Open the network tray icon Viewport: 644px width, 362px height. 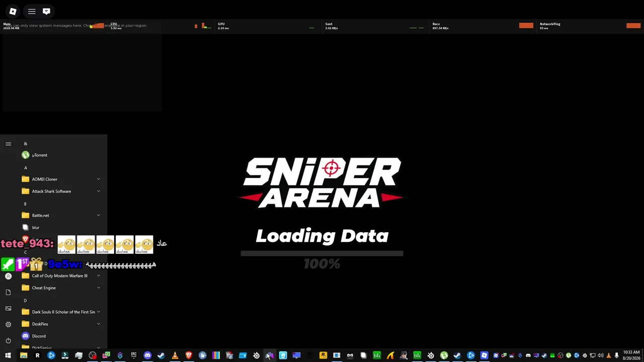click(x=592, y=355)
